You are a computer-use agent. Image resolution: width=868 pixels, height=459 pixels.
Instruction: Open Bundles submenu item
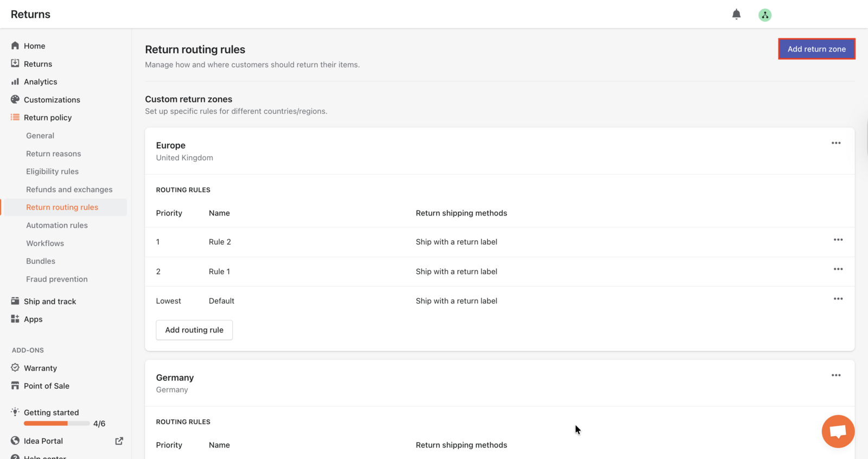pyautogui.click(x=41, y=261)
